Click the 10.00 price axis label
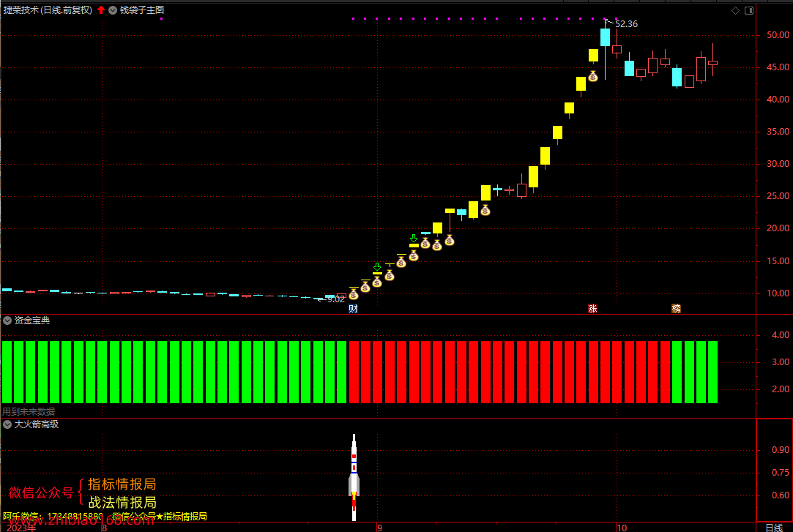The height and width of the screenshot is (532, 793). (x=778, y=293)
